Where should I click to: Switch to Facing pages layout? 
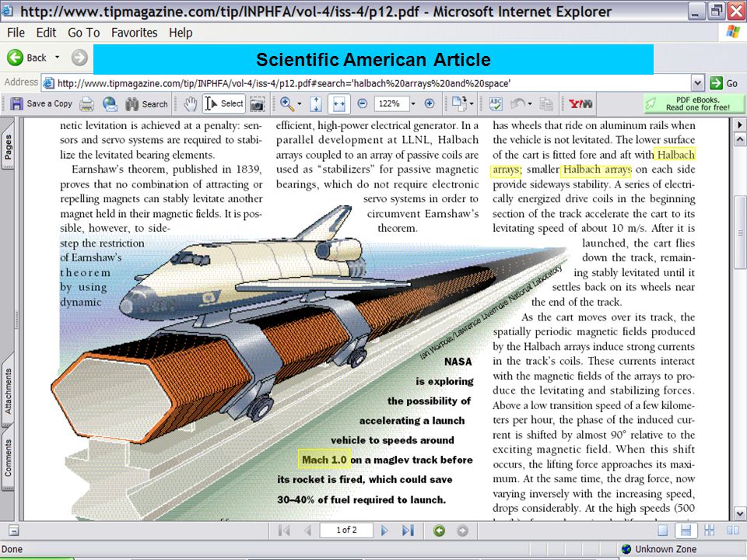pos(733,530)
